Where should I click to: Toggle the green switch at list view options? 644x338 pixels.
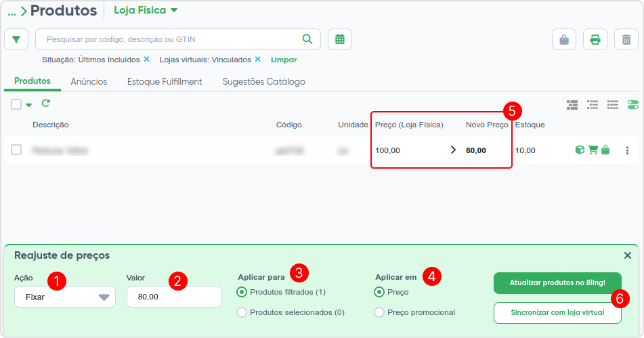633,105
